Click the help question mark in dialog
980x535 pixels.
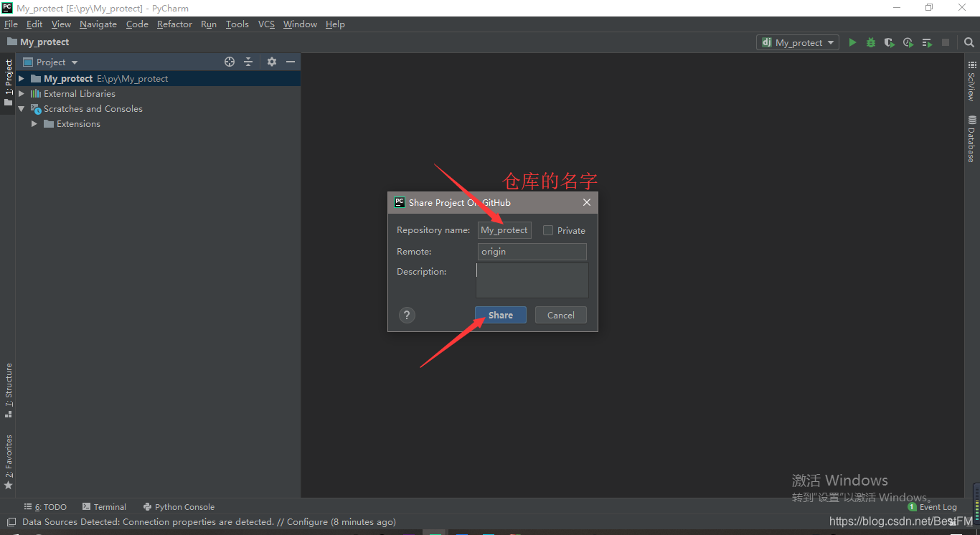click(407, 315)
